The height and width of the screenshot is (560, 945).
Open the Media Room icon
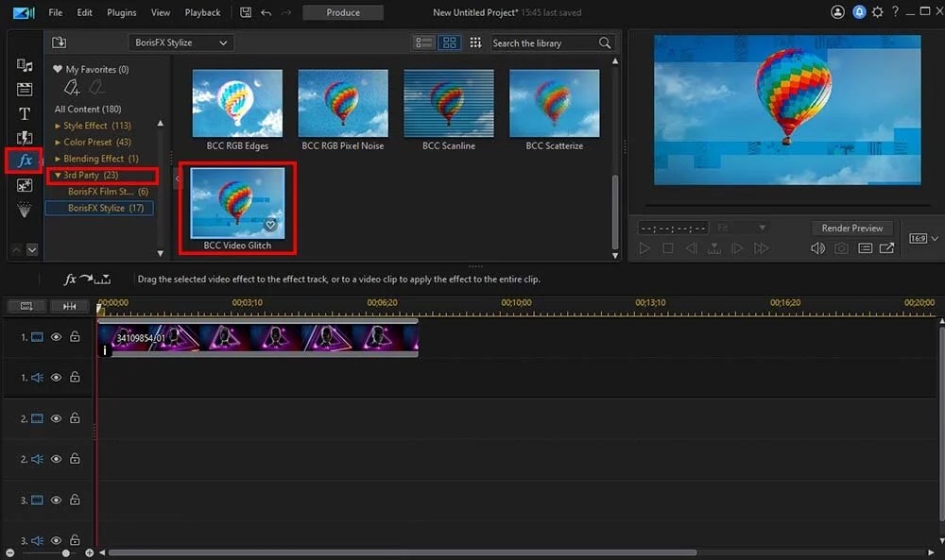(x=25, y=65)
